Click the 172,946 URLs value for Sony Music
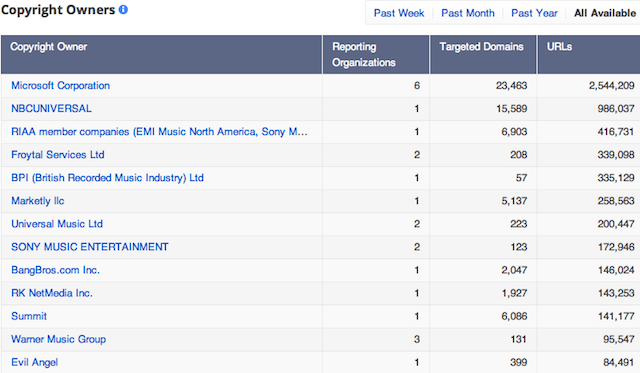Image resolution: width=640 pixels, height=373 pixels. (616, 247)
